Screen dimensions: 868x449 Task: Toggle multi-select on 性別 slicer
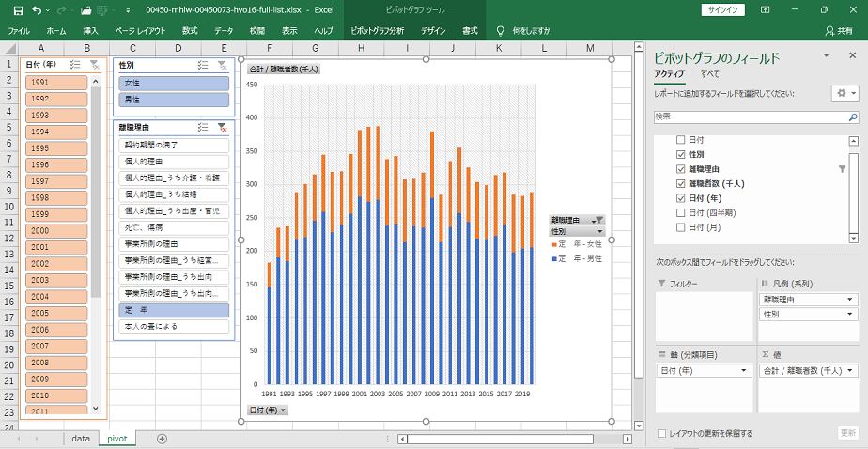pyautogui.click(x=203, y=65)
